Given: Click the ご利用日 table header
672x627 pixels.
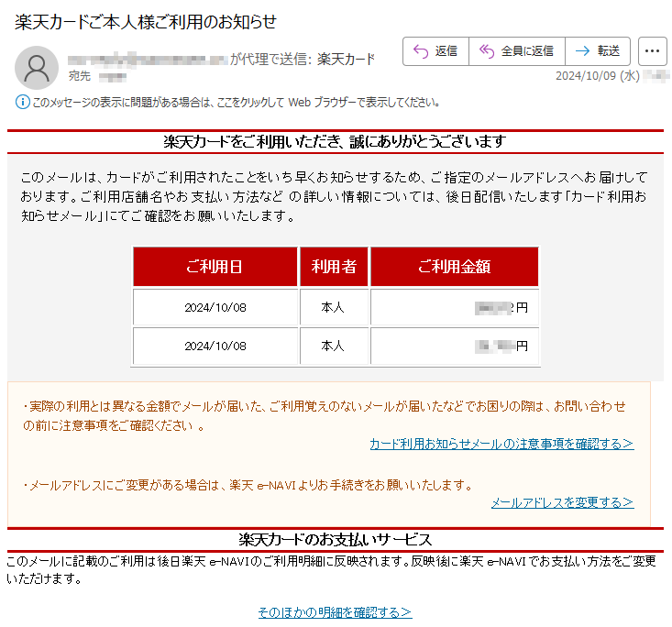Looking at the screenshot, I should (x=215, y=266).
